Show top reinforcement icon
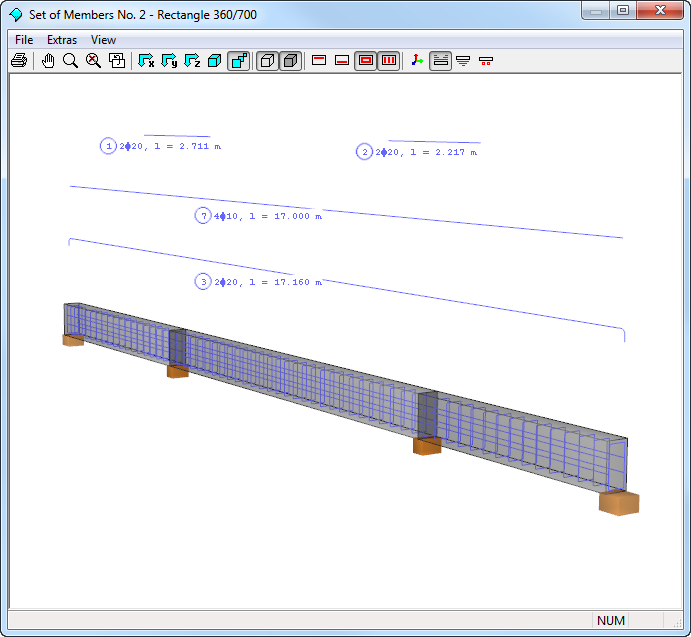Viewport: 691px width, 637px height. click(319, 60)
